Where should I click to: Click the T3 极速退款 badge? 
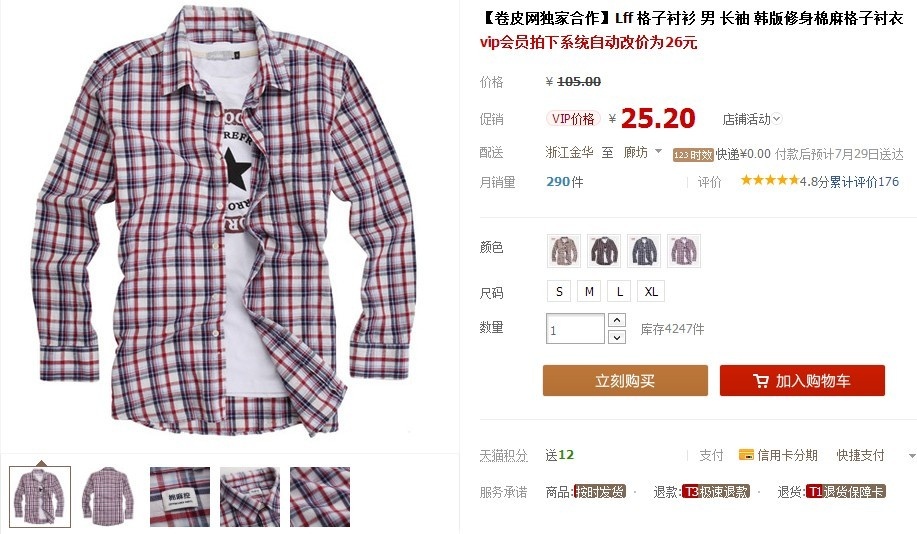pos(716,492)
